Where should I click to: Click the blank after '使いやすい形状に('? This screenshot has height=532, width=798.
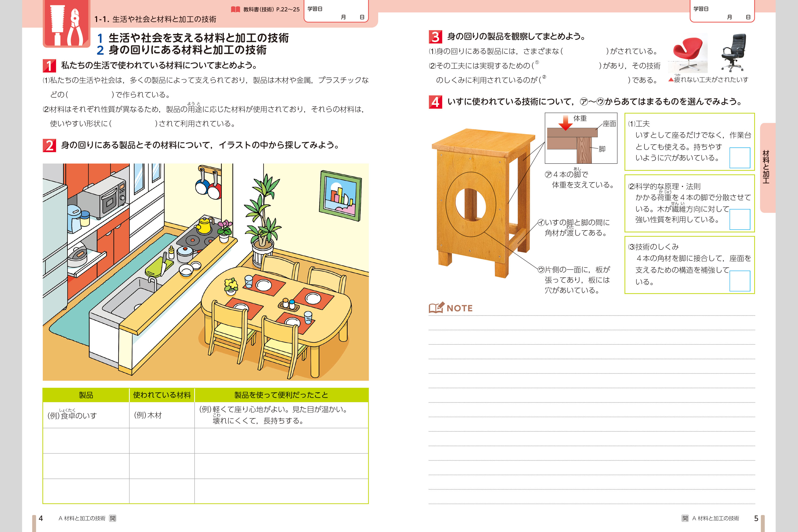tap(133, 124)
